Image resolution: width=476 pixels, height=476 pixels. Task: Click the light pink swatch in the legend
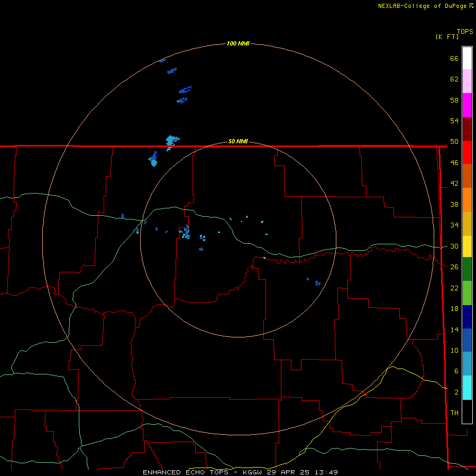467,81
